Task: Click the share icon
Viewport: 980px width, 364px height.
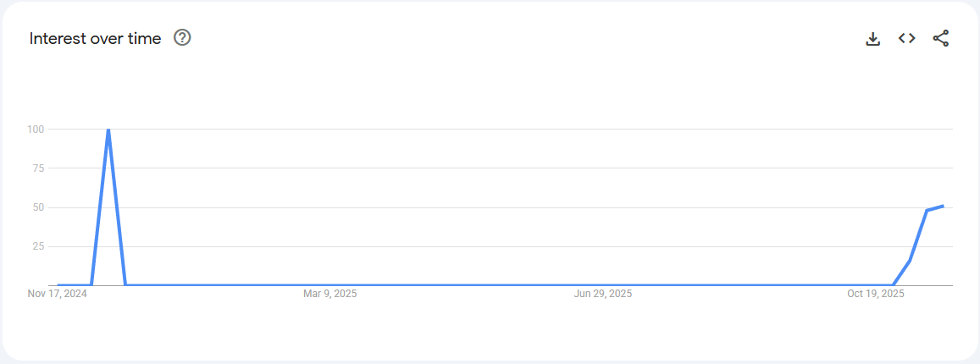Action: (x=941, y=38)
